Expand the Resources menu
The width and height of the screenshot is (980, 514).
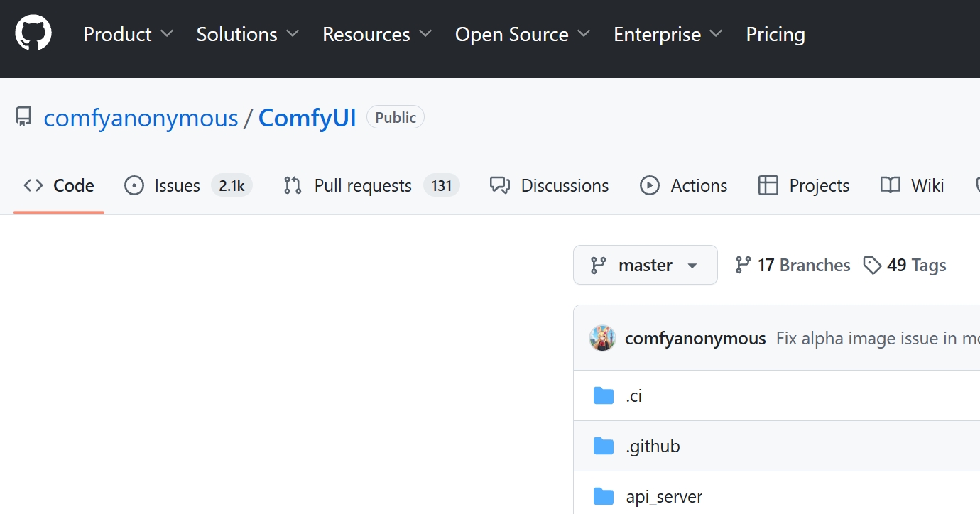[x=376, y=34]
